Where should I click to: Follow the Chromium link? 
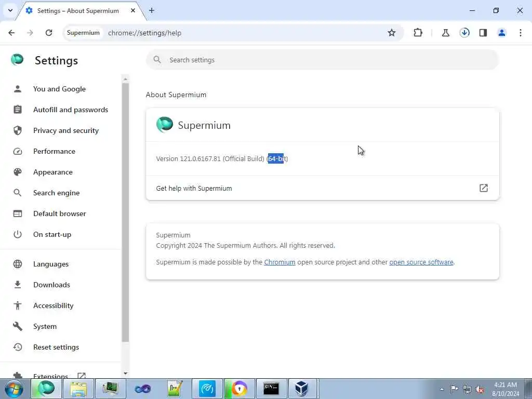tap(280, 262)
